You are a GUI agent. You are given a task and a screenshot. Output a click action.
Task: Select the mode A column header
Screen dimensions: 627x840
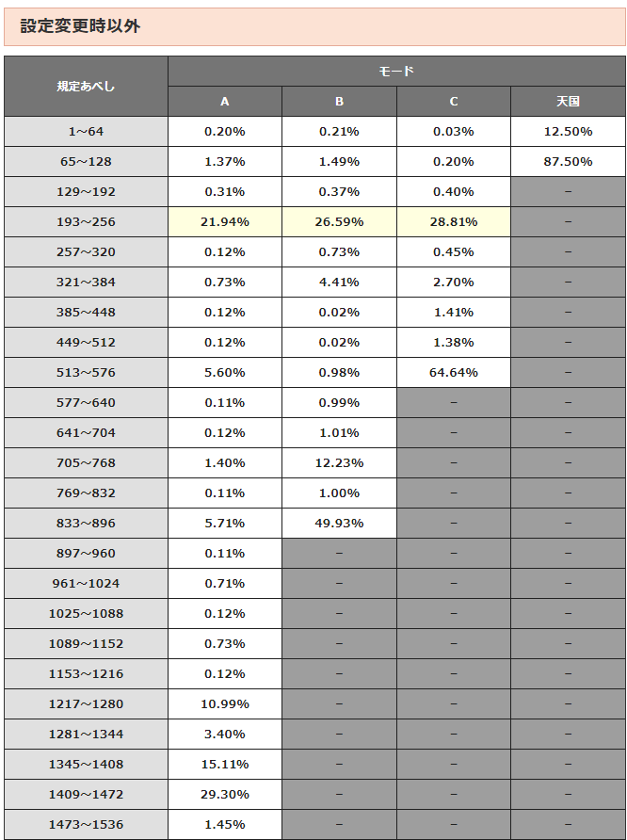point(225,102)
